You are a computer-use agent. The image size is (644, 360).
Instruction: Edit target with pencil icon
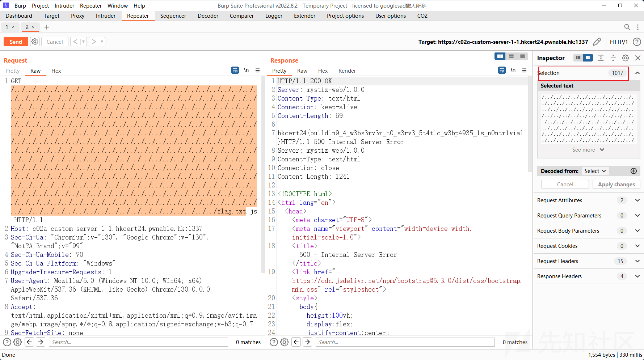[597, 42]
